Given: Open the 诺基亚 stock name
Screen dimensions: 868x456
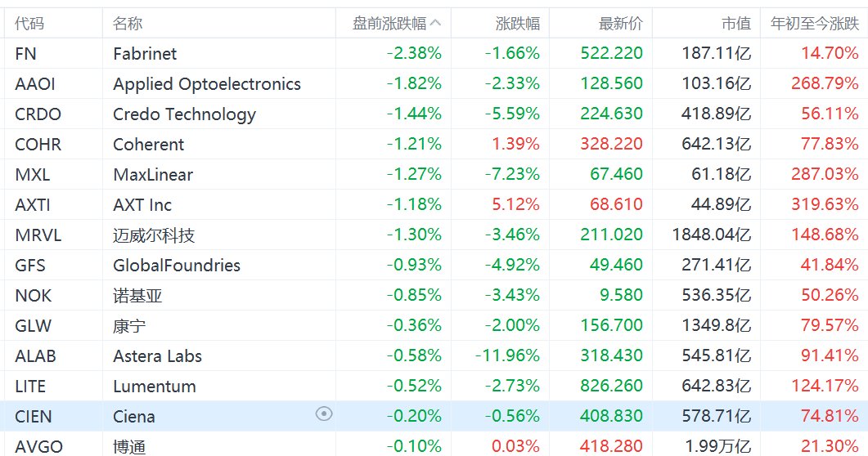Looking at the screenshot, I should [x=137, y=296].
